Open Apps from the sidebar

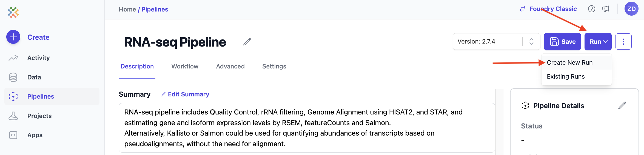[35, 135]
